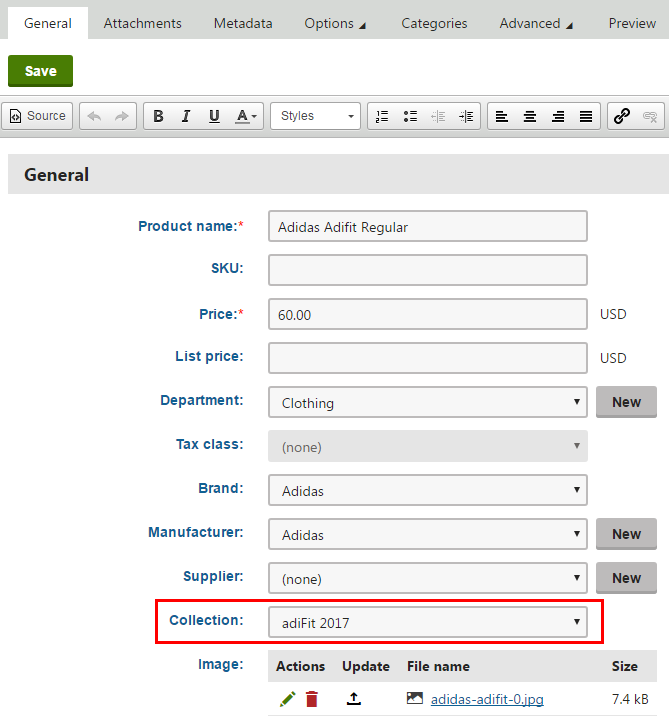669x719 pixels.
Task: Align text left
Action: (502, 116)
